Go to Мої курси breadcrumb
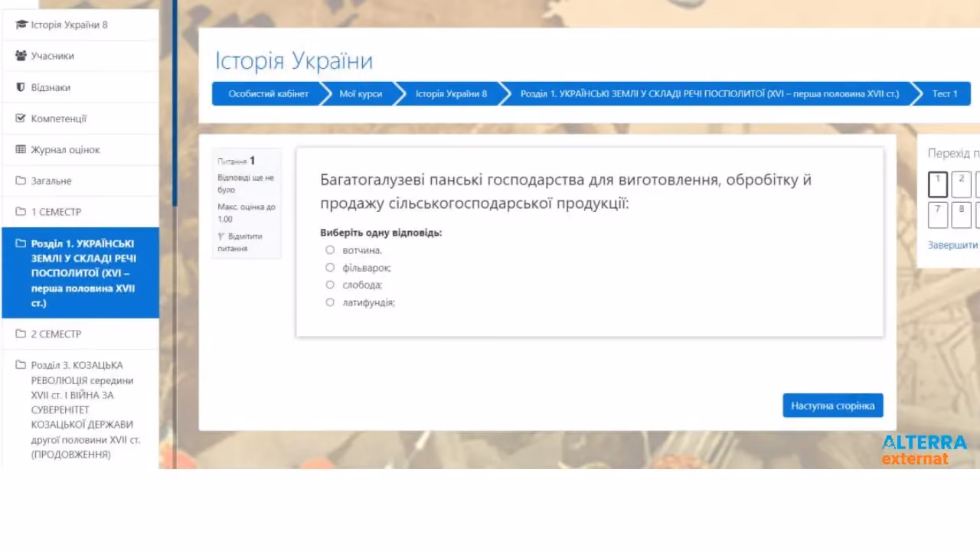This screenshot has width=980, height=551. (361, 93)
